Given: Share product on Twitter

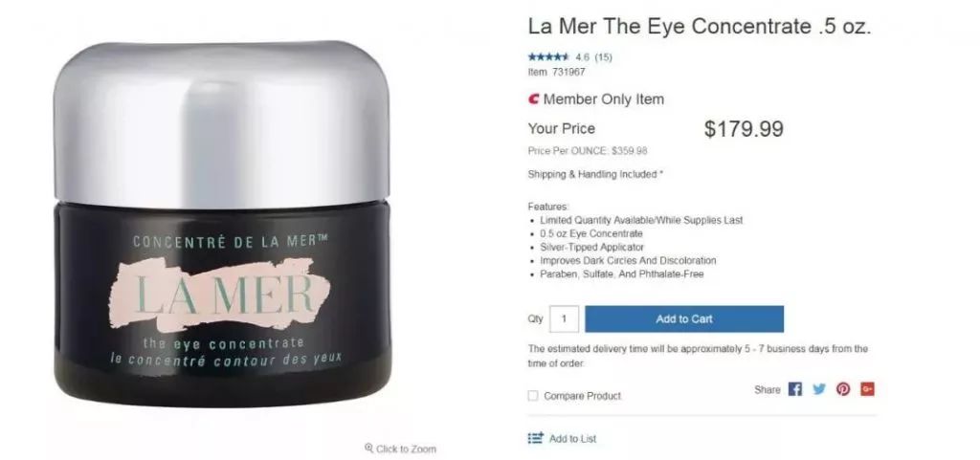Looking at the screenshot, I should click(819, 389).
